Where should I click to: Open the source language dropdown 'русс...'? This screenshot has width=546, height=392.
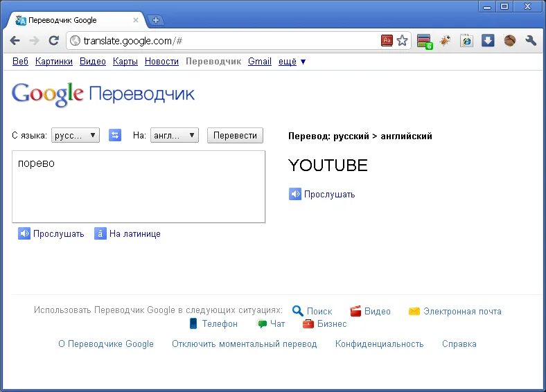pyautogui.click(x=76, y=135)
